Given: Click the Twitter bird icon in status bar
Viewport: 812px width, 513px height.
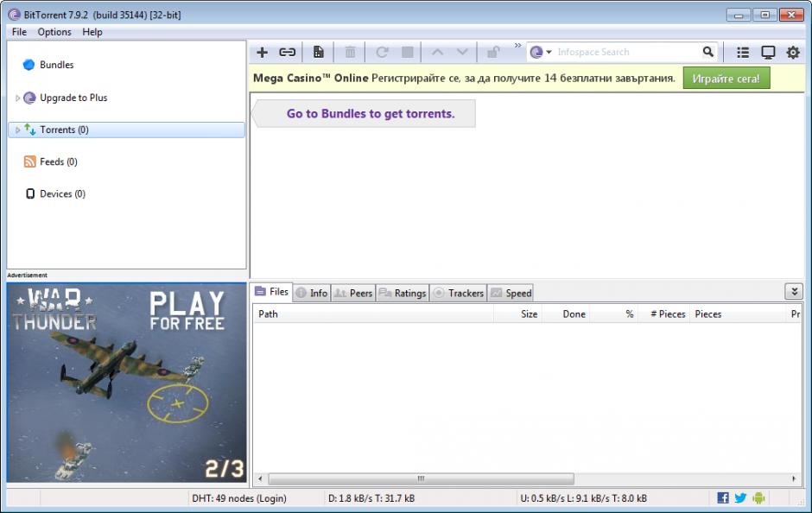Looking at the screenshot, I should [x=740, y=498].
